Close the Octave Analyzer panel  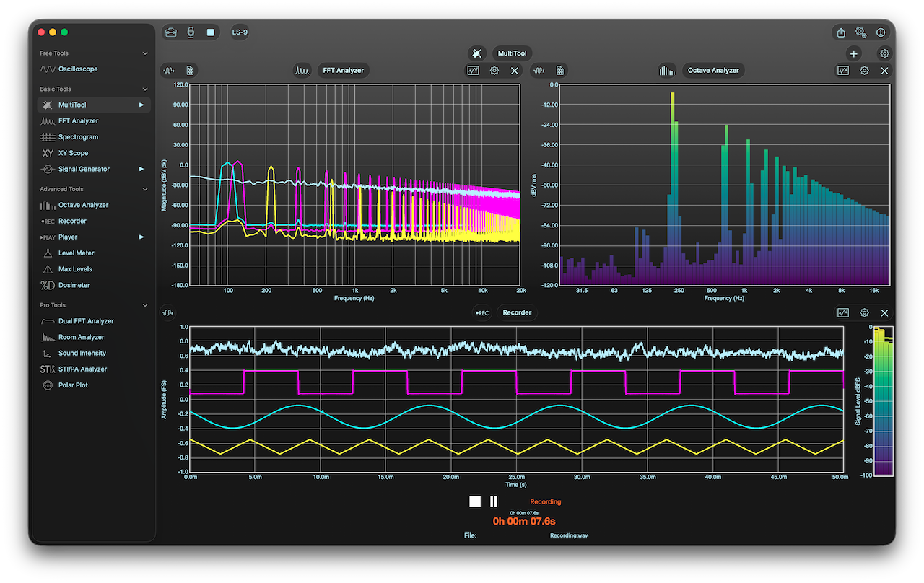point(884,71)
